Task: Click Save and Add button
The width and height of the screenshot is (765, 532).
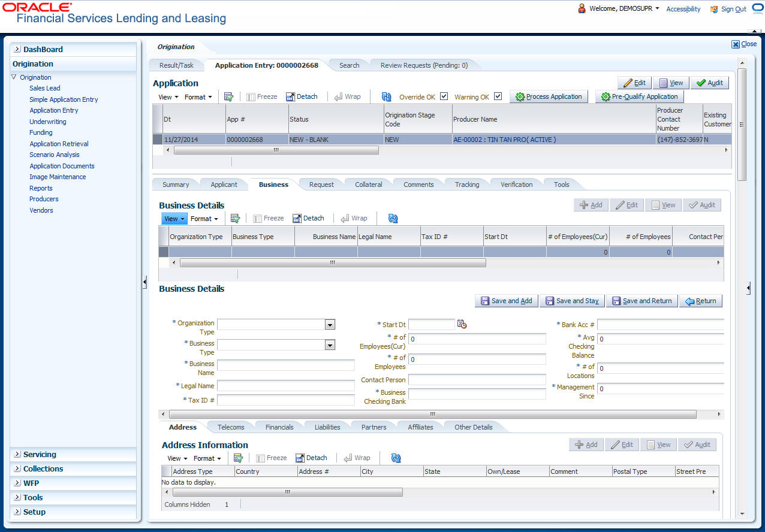Action: (x=506, y=301)
